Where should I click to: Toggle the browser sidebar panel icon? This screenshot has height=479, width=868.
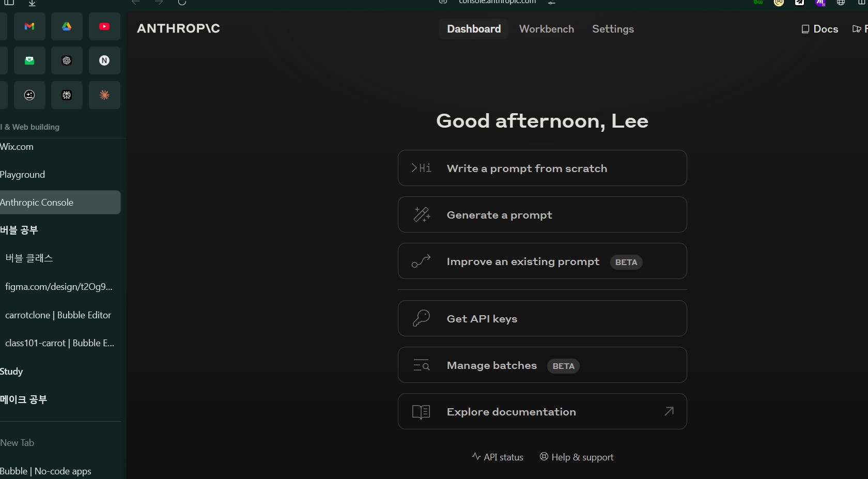point(9,2)
